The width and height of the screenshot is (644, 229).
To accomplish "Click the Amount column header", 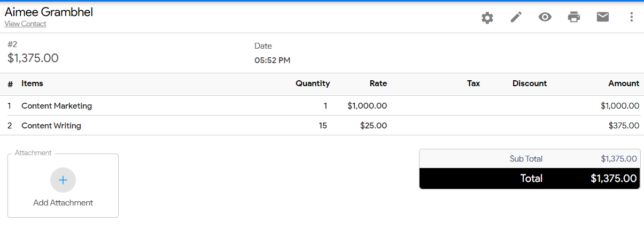I will click(624, 83).
